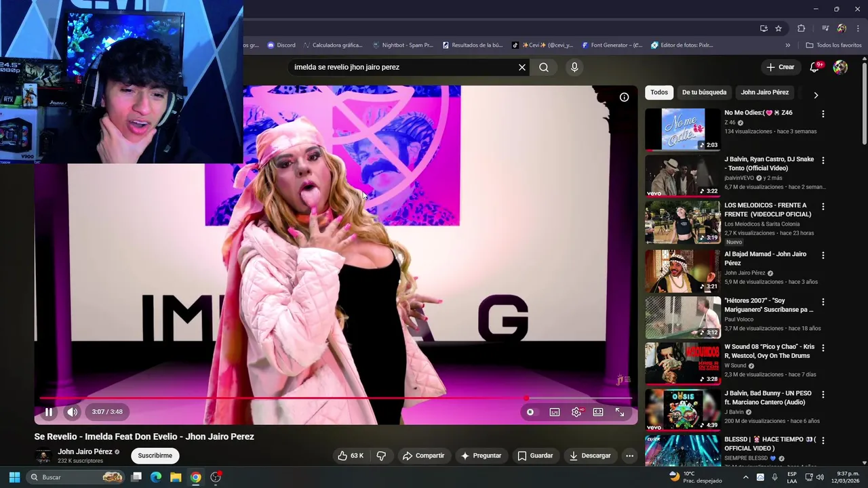Open W Sound 08 Pico y Chao title
Image resolution: width=868 pixels, height=488 pixels.
click(x=770, y=351)
